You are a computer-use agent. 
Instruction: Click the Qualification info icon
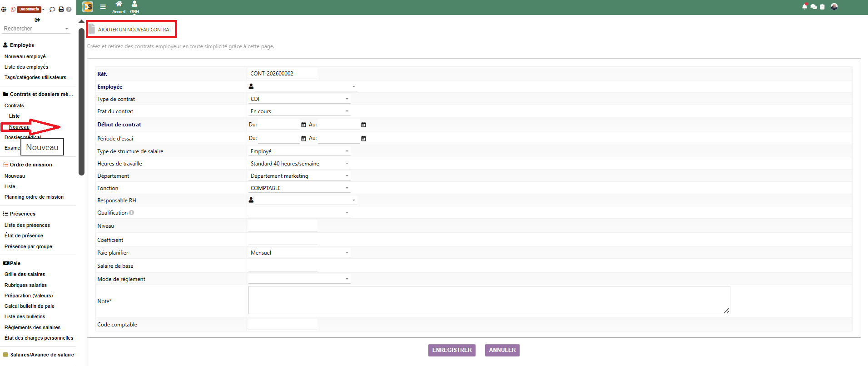click(132, 213)
